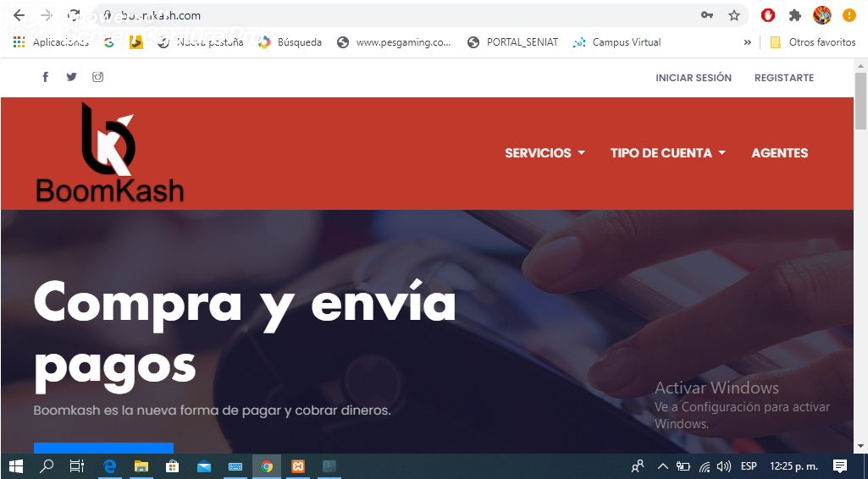The image size is (868, 479).
Task: Open the PORTAL_SENIAT bookmark
Action: pos(512,42)
